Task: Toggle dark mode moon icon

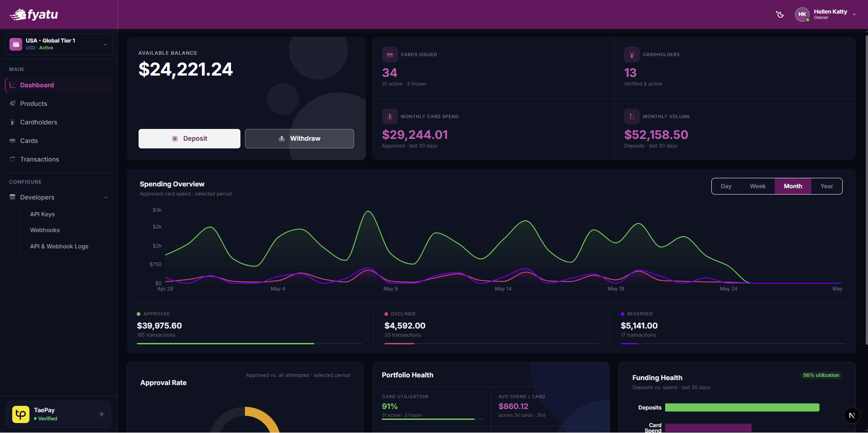Action: click(x=780, y=14)
